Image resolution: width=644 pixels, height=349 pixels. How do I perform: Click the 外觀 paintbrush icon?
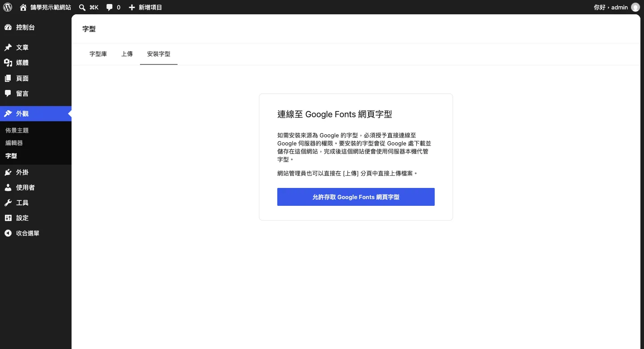(x=8, y=114)
